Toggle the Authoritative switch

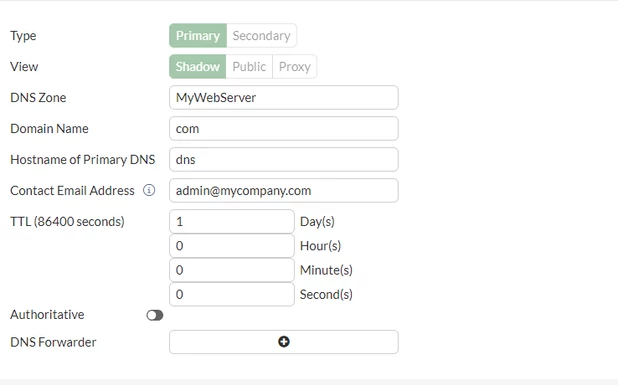[x=154, y=315]
